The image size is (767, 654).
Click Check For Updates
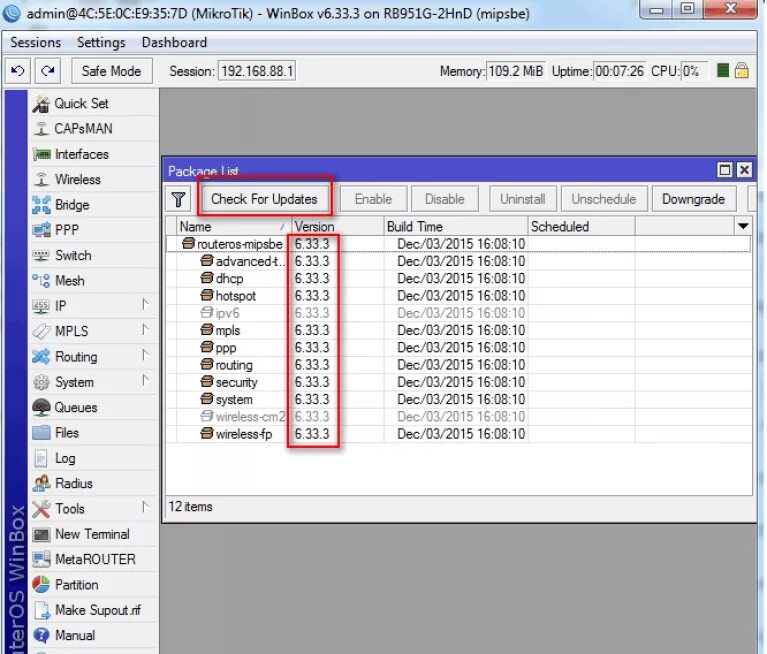tap(264, 199)
